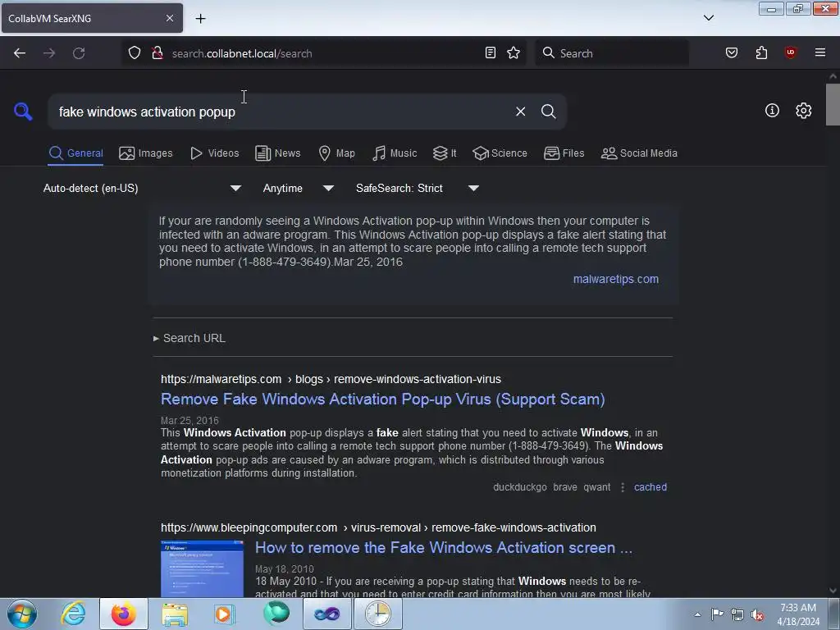Launch Internet Explorer from taskbar
The height and width of the screenshot is (630, 840).
[73, 614]
